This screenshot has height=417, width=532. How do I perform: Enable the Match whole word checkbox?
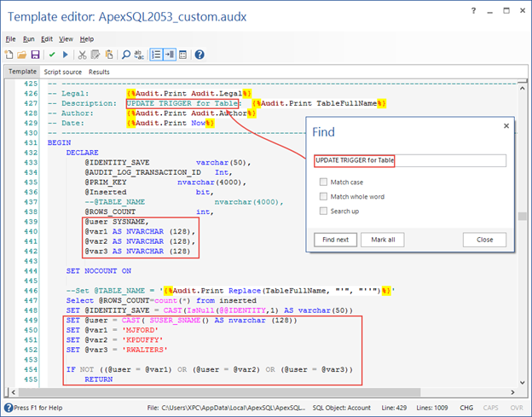323,196
